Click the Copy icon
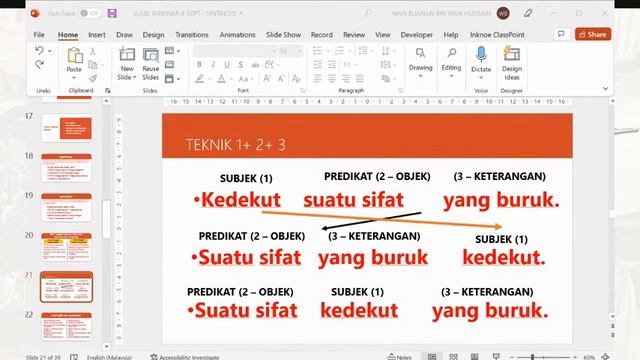Screen dimensions: 640x360 point(93,64)
